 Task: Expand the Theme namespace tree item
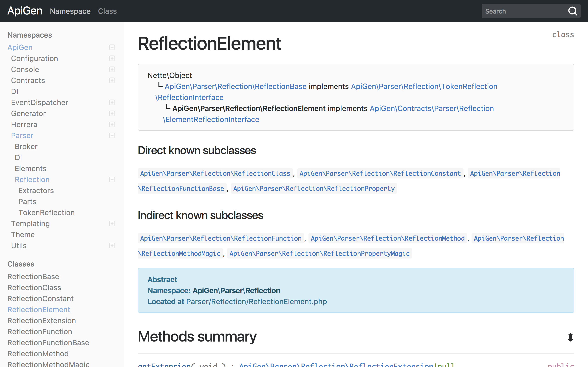point(112,234)
